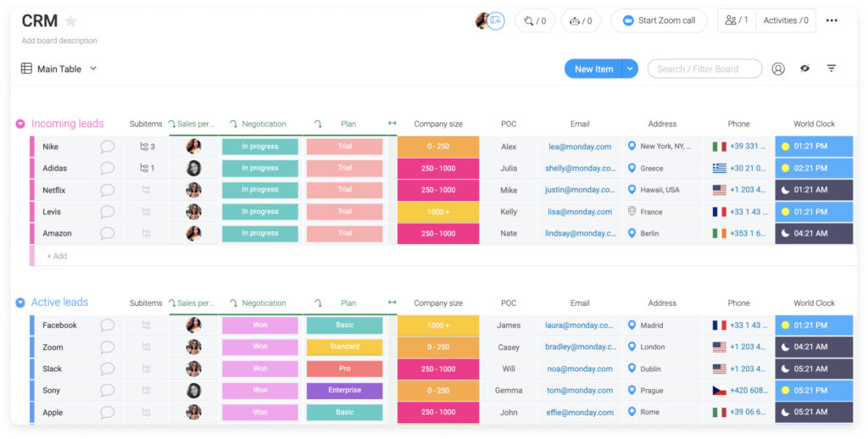Open the three-dot board menu
This screenshot has width=868, height=439.
(832, 21)
